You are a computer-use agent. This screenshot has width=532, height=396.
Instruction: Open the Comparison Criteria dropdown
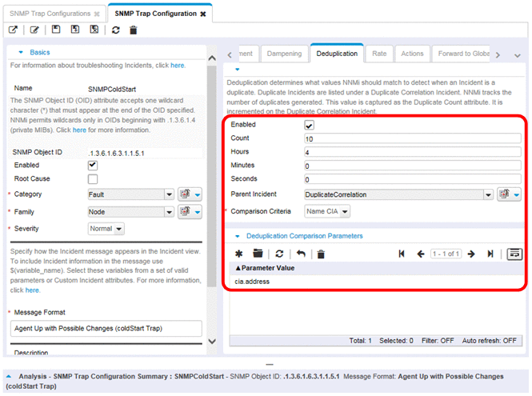[327, 211]
